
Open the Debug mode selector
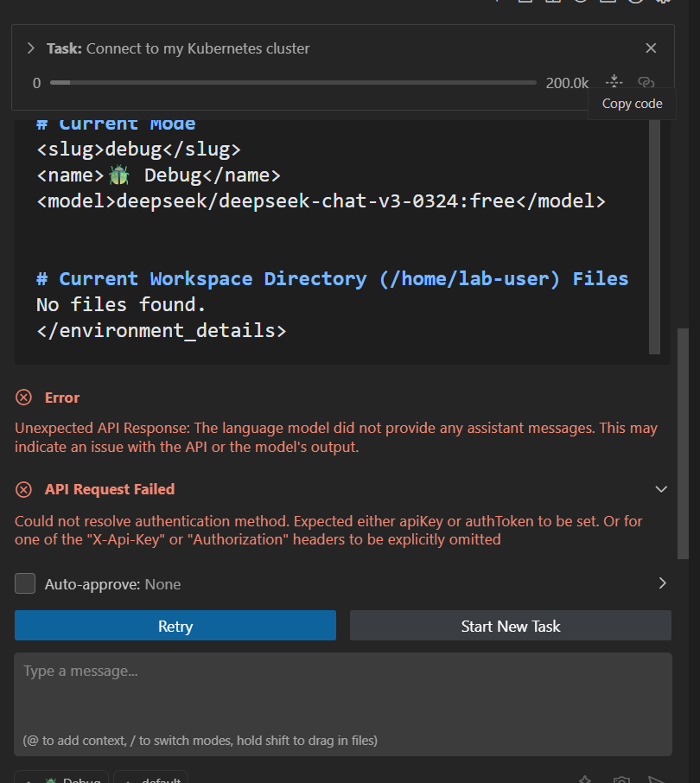62,778
